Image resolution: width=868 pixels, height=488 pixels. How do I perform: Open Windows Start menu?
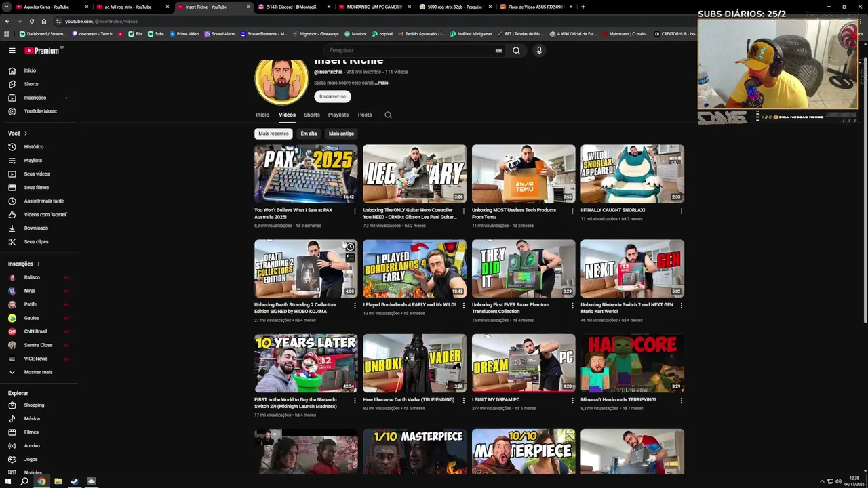pos(7,481)
